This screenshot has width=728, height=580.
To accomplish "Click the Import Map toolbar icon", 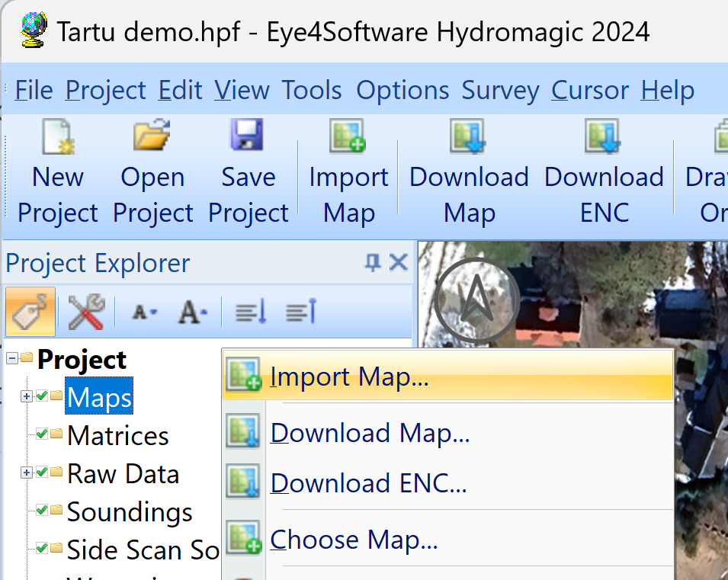I will (x=348, y=136).
